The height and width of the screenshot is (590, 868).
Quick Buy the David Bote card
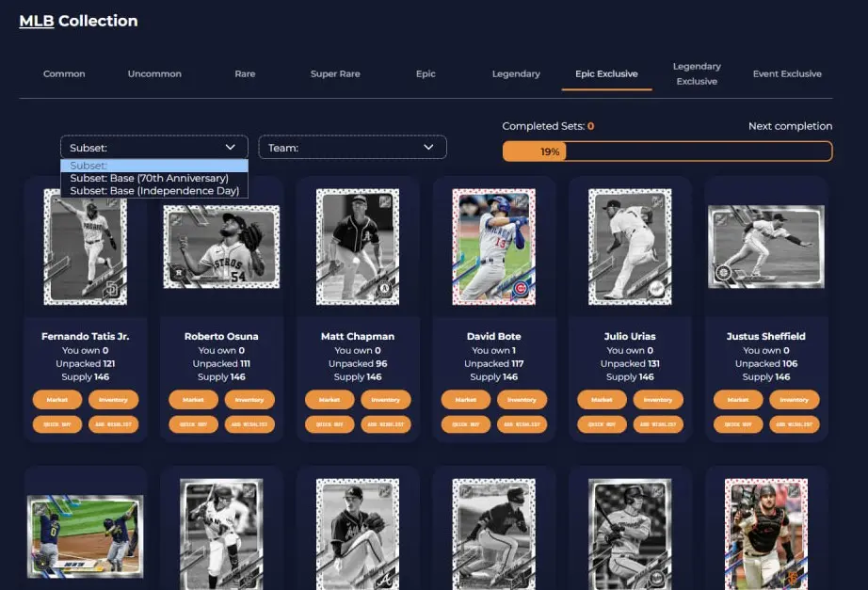tap(466, 424)
